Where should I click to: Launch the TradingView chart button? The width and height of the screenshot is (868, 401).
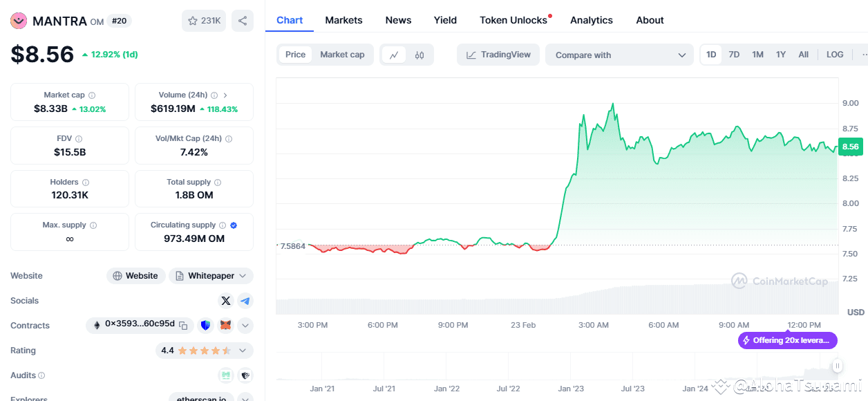tap(498, 54)
